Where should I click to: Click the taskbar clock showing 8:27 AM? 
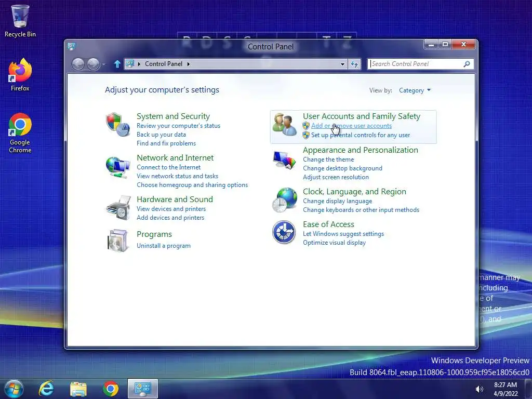(506, 389)
